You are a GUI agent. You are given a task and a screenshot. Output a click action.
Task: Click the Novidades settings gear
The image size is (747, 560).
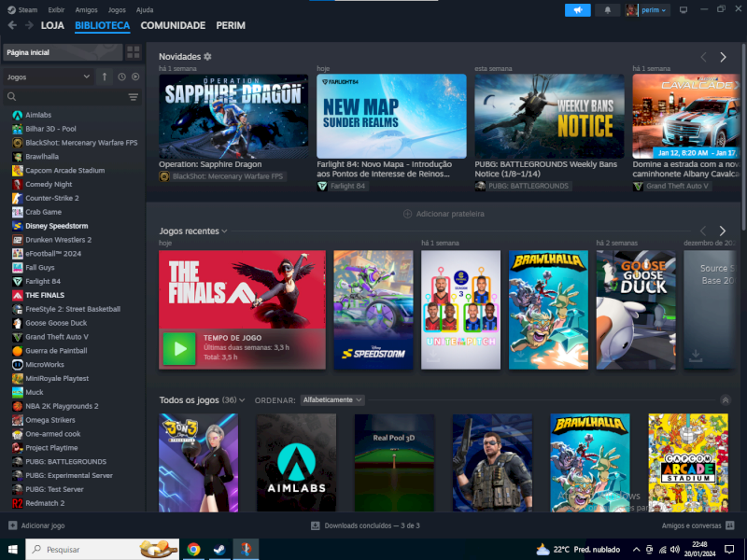207,57
